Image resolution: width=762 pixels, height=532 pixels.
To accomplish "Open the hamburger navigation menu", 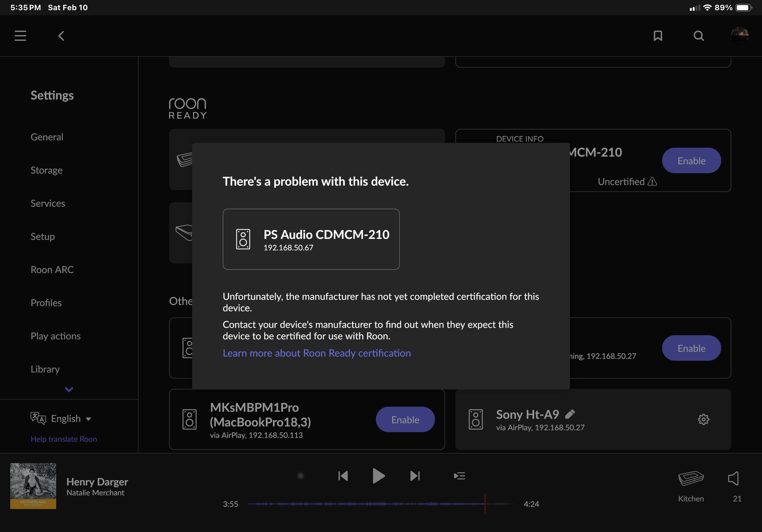I will coord(20,36).
